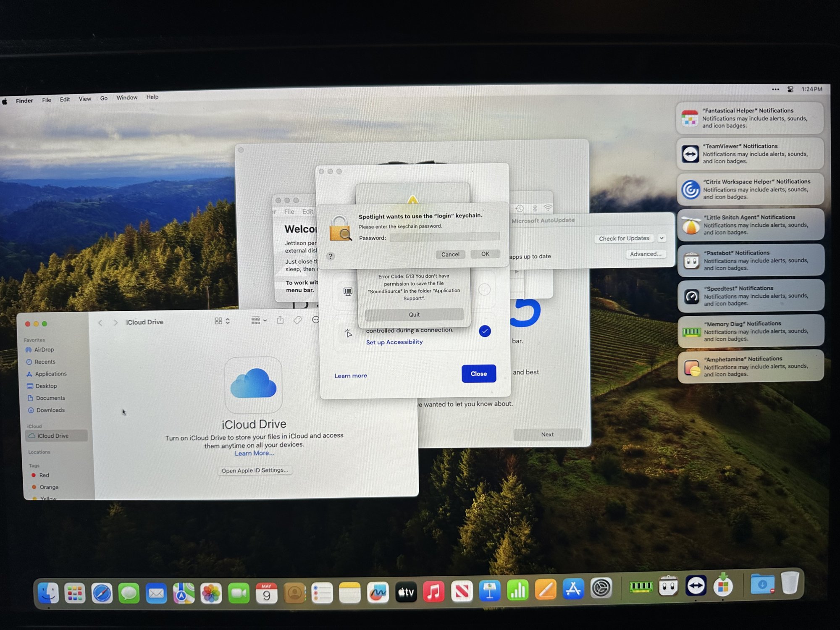Open the Go menu

click(104, 98)
